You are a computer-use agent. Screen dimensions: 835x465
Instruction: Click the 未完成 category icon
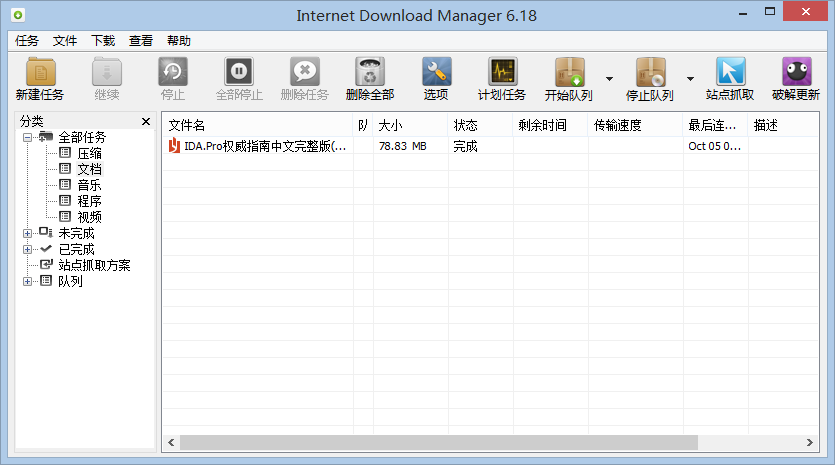point(46,233)
